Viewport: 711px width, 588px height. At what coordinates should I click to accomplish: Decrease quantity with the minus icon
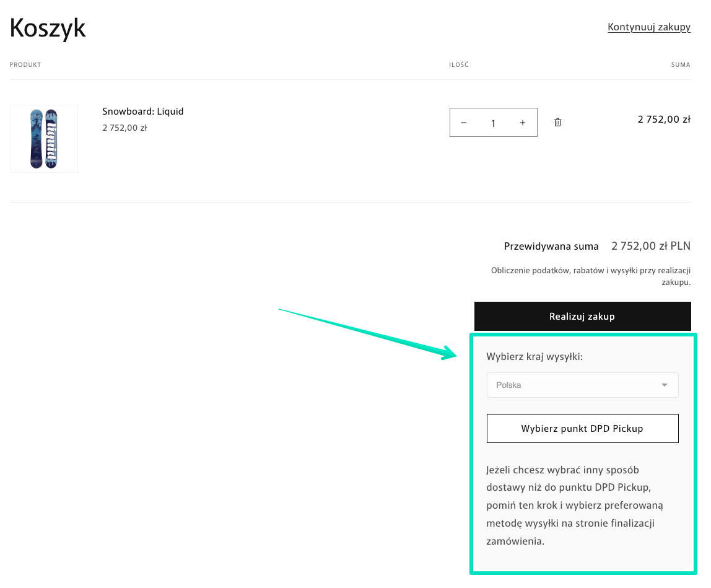pos(464,123)
